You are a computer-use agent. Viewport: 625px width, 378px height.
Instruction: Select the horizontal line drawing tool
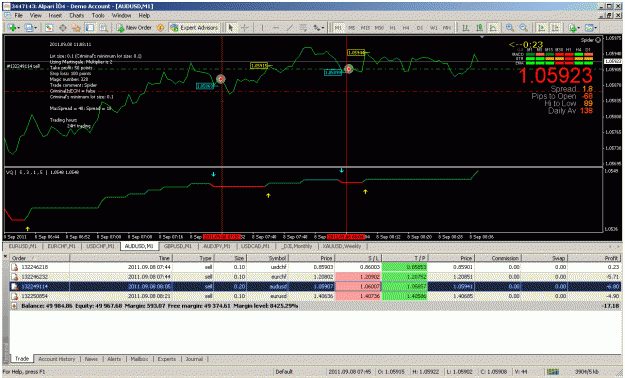tap(275, 28)
